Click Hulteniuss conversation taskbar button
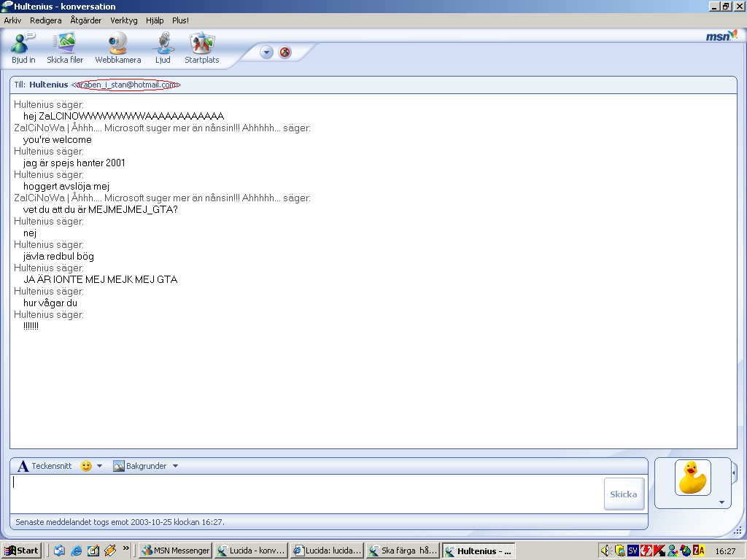This screenshot has height=560, width=747. click(479, 551)
